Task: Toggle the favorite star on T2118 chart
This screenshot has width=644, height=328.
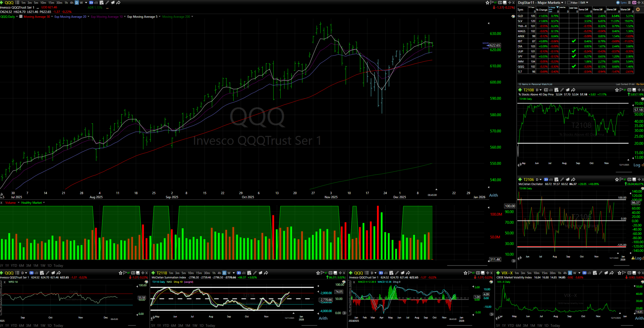Action: [x=318, y=273]
